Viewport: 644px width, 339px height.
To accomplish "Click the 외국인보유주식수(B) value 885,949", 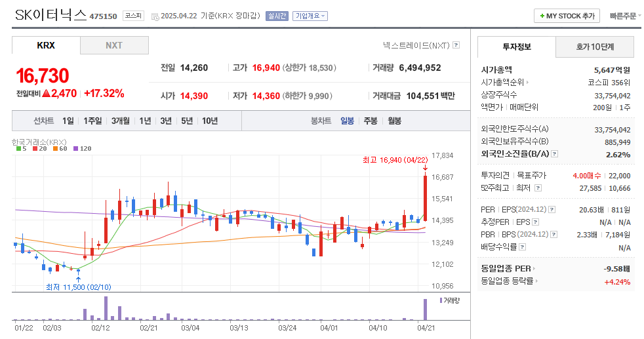I will tap(617, 142).
